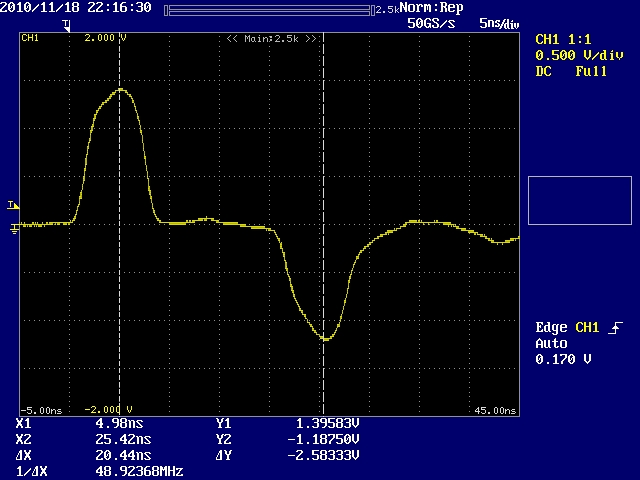The image size is (640, 480).
Task: Click the empty outlined box in right panel
Action: [x=580, y=200]
